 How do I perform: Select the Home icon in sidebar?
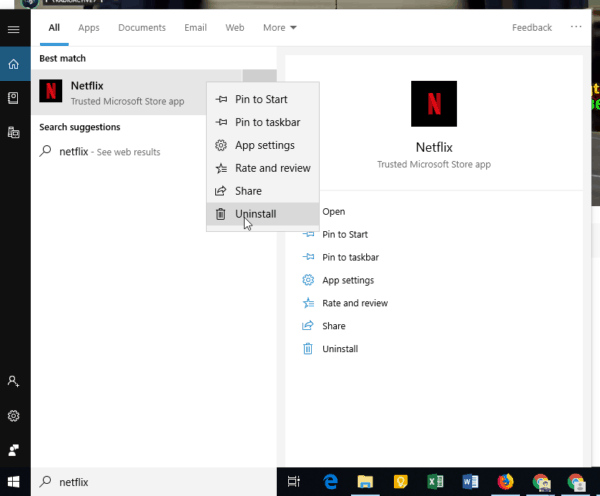tap(14, 64)
